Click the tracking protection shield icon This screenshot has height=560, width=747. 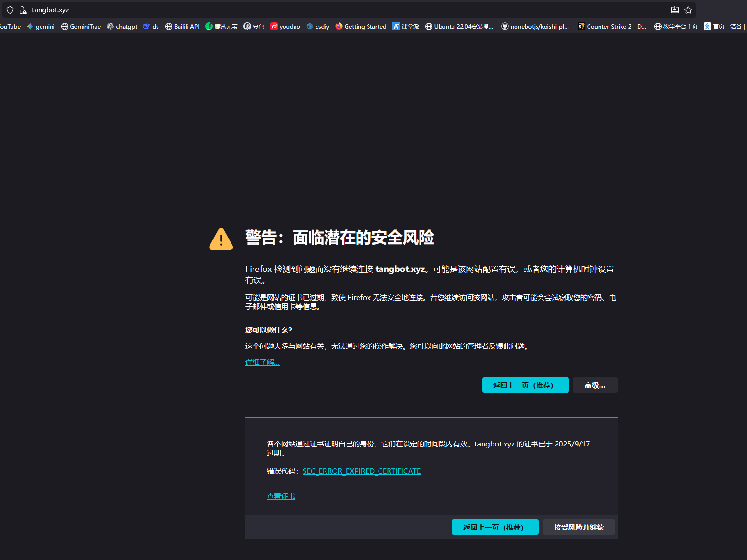coord(10,10)
